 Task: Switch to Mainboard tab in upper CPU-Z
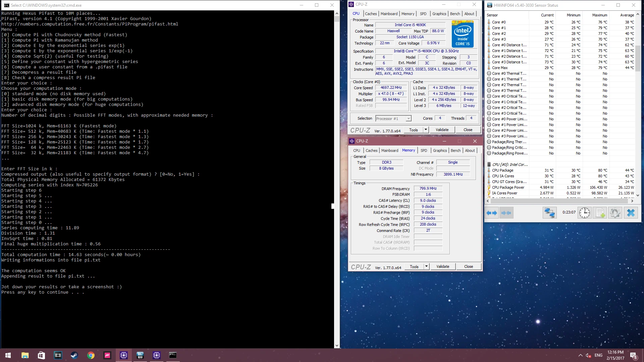tap(389, 14)
